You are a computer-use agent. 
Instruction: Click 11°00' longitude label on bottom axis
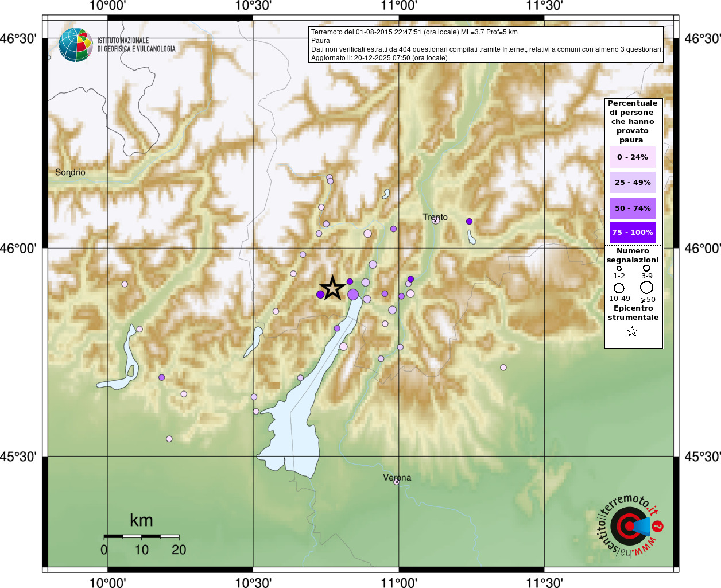(x=399, y=582)
